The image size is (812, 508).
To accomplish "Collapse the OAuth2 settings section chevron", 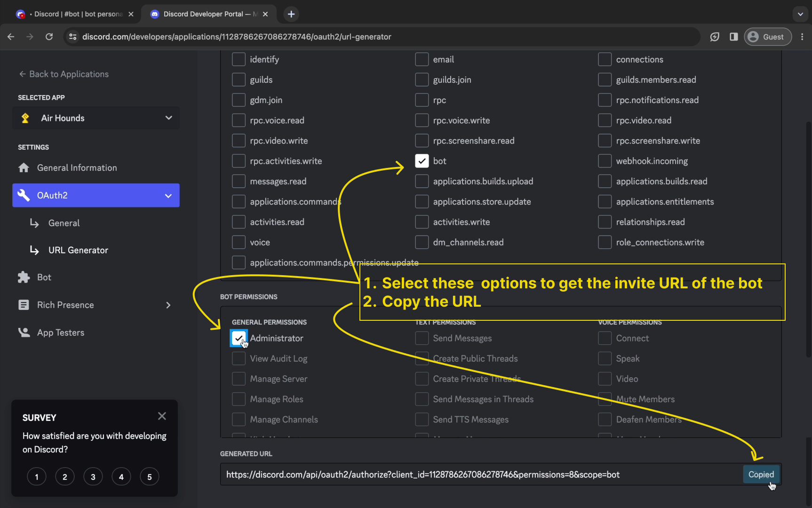I will pyautogui.click(x=168, y=196).
